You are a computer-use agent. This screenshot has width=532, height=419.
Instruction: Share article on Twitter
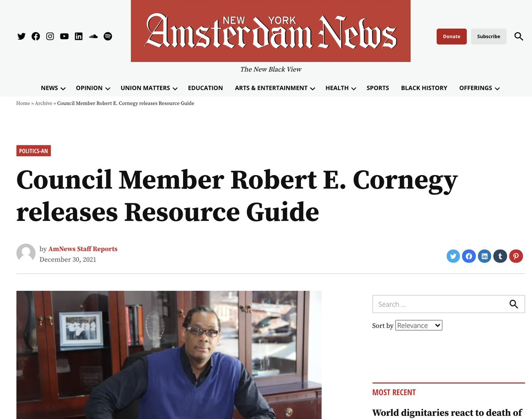click(453, 256)
